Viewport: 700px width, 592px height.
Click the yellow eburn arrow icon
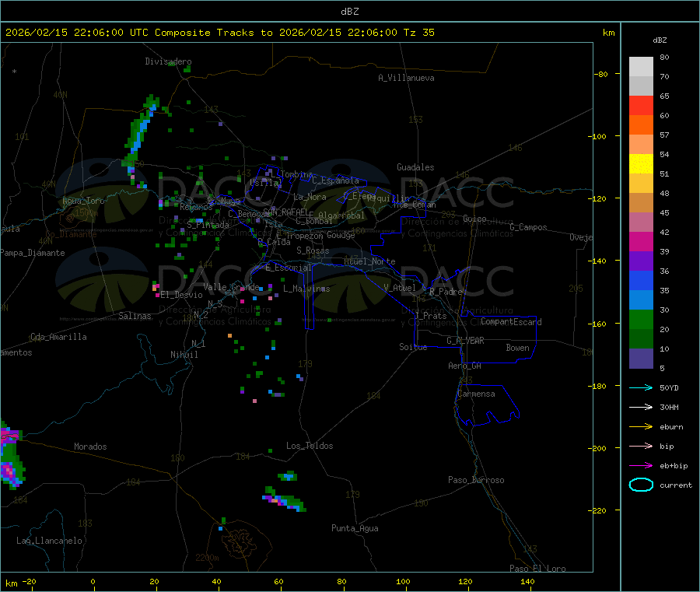tap(641, 426)
